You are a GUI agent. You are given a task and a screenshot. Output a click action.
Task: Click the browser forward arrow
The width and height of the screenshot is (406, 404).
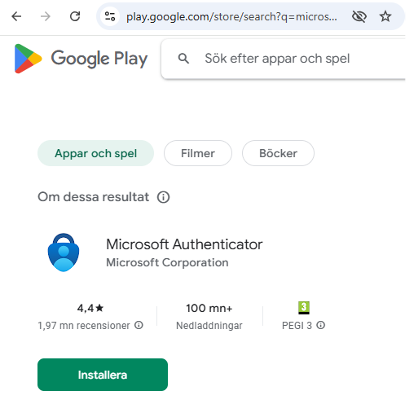pos(45,16)
